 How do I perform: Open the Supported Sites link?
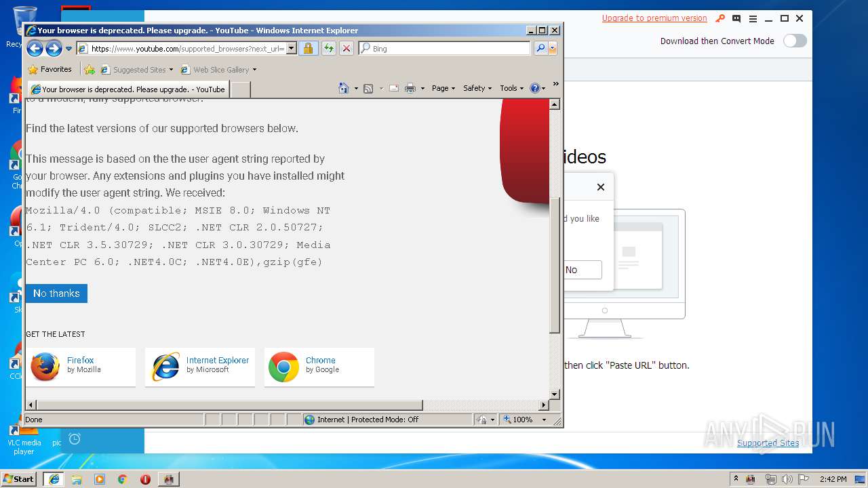768,443
